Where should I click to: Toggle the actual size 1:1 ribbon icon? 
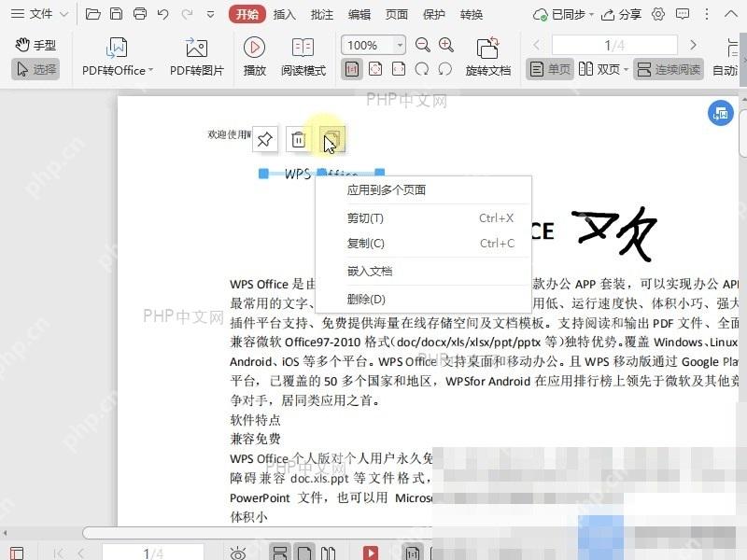coord(352,69)
